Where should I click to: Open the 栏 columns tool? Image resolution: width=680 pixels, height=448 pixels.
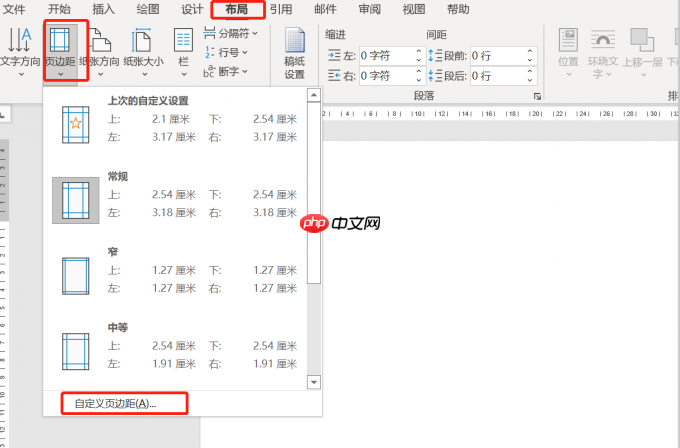coord(183,51)
